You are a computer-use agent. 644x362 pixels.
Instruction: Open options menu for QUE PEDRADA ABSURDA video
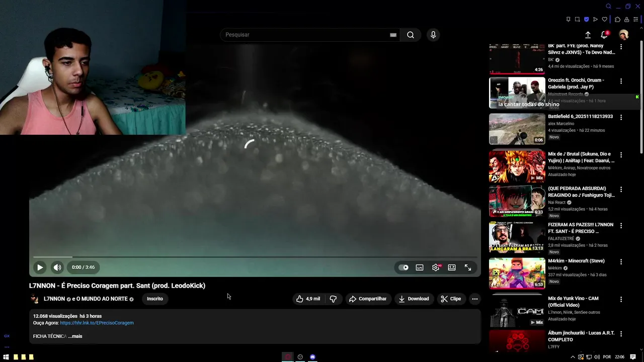click(x=621, y=190)
